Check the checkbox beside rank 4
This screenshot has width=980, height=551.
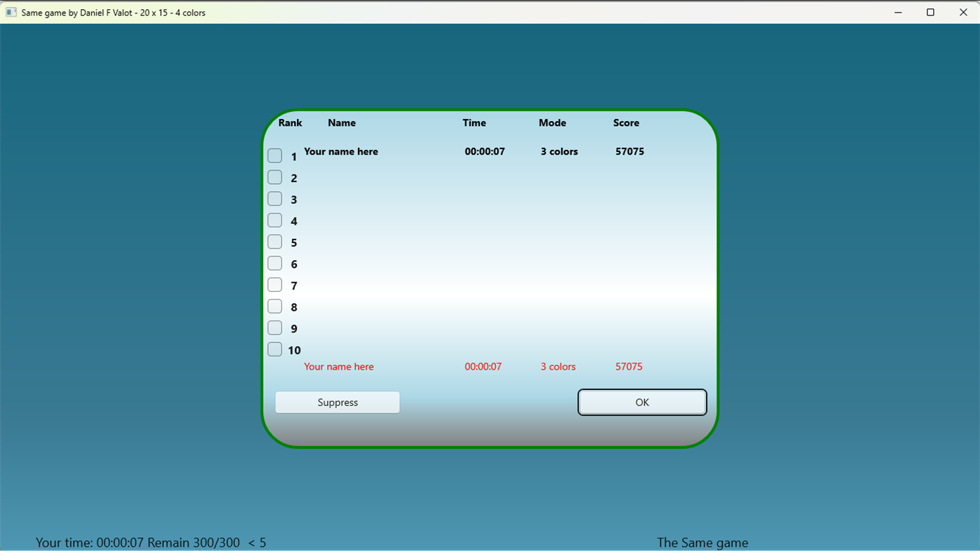[275, 220]
